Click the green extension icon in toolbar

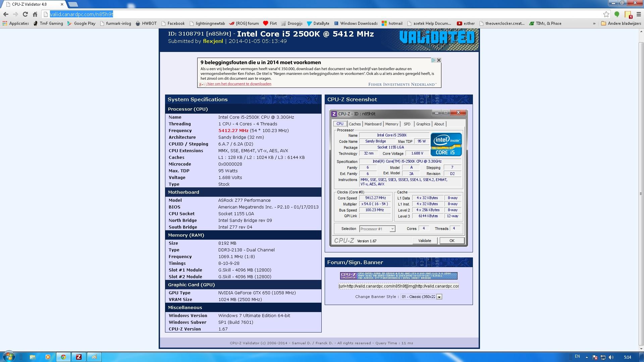616,14
